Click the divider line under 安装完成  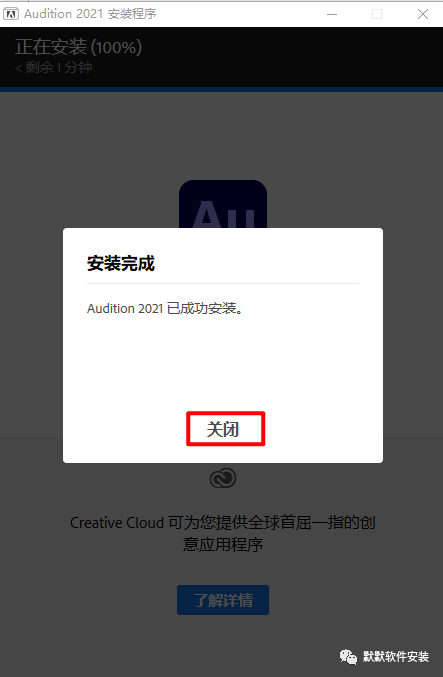[223, 284]
